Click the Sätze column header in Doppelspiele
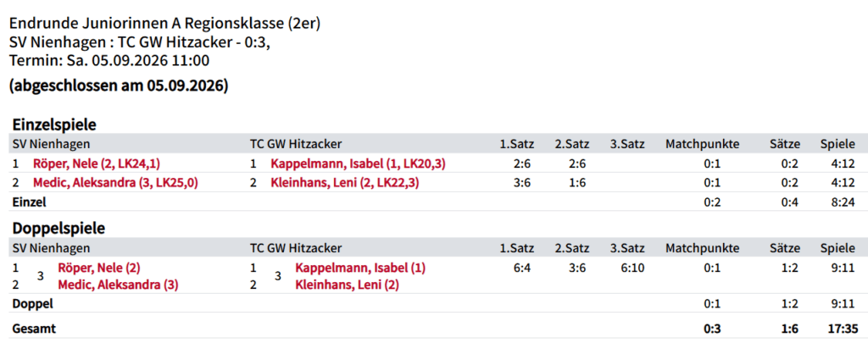The width and height of the screenshot is (868, 343). pos(785,248)
